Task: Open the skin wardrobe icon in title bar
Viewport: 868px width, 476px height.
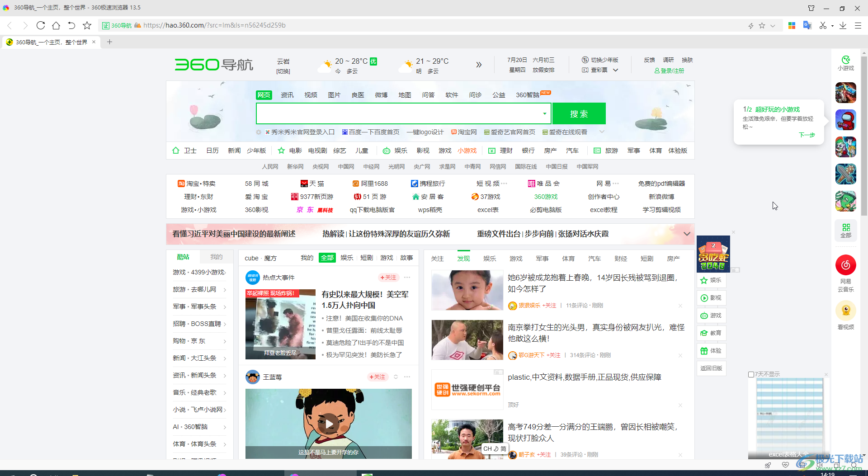Action: pos(811,8)
